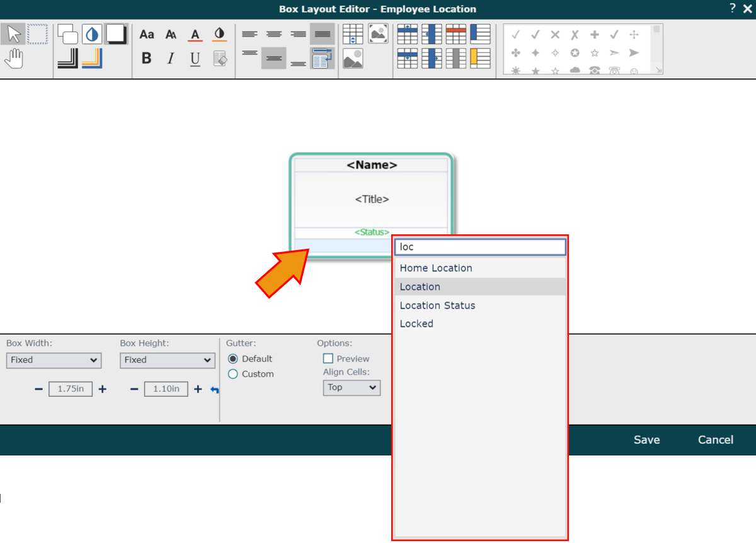This screenshot has width=756, height=543.
Task: Toggle bold formatting
Action: (x=147, y=59)
